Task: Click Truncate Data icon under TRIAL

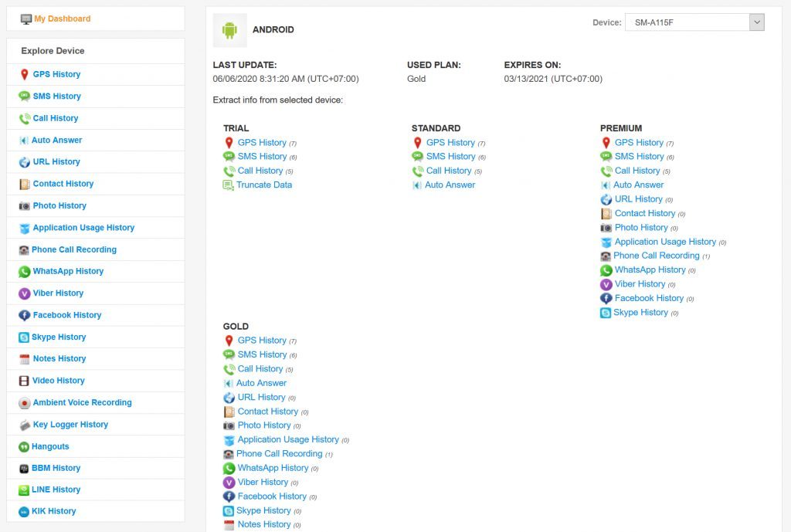Action: [228, 185]
